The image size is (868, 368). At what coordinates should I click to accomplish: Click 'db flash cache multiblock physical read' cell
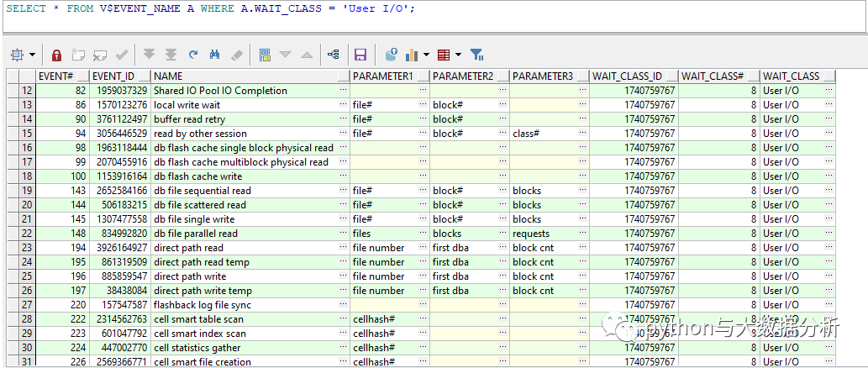click(250, 162)
